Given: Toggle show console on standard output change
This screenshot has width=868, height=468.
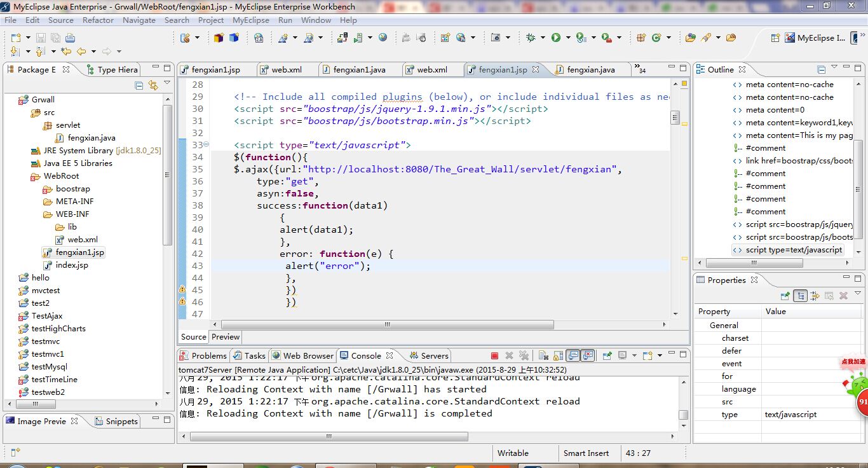Looking at the screenshot, I should 574,355.
